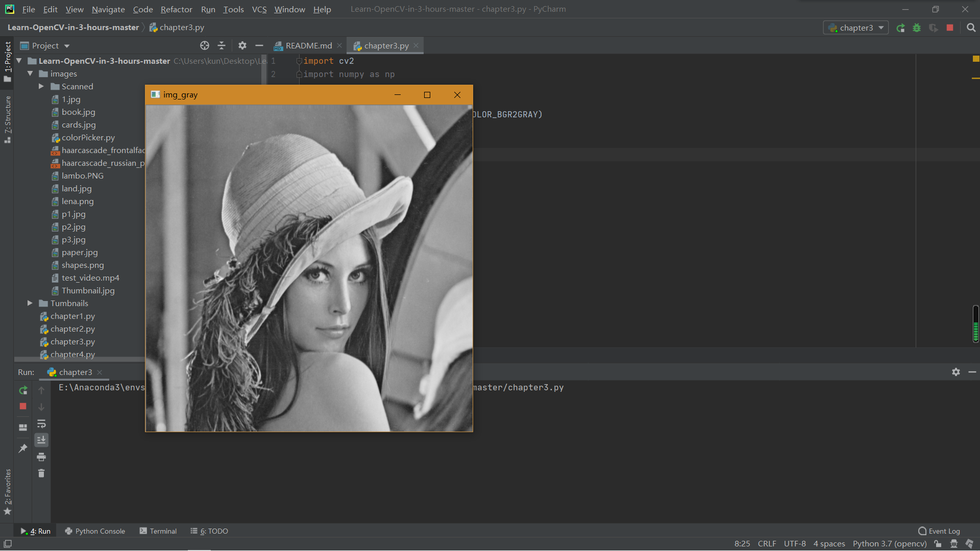Collapse all in Project view with arrows icon
This screenshot has width=980, height=551.
tap(222, 45)
